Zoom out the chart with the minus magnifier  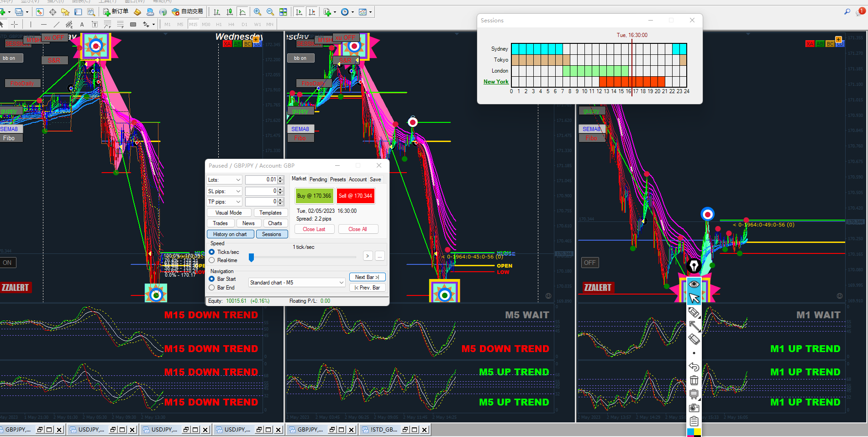point(270,12)
